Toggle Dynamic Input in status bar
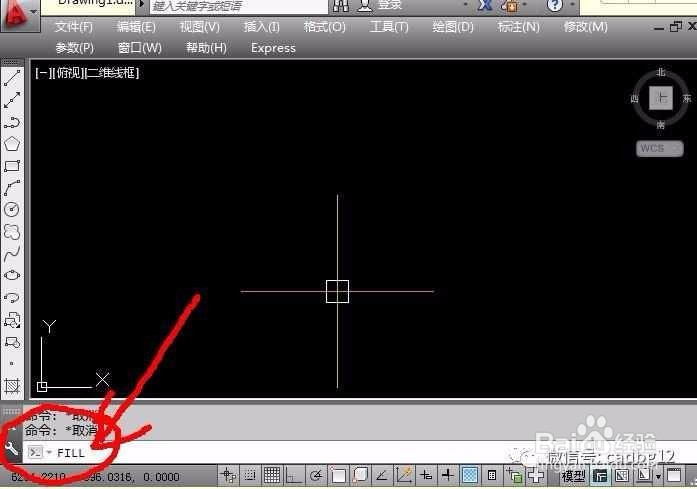Screen dimensions: 697x489 (426, 476)
